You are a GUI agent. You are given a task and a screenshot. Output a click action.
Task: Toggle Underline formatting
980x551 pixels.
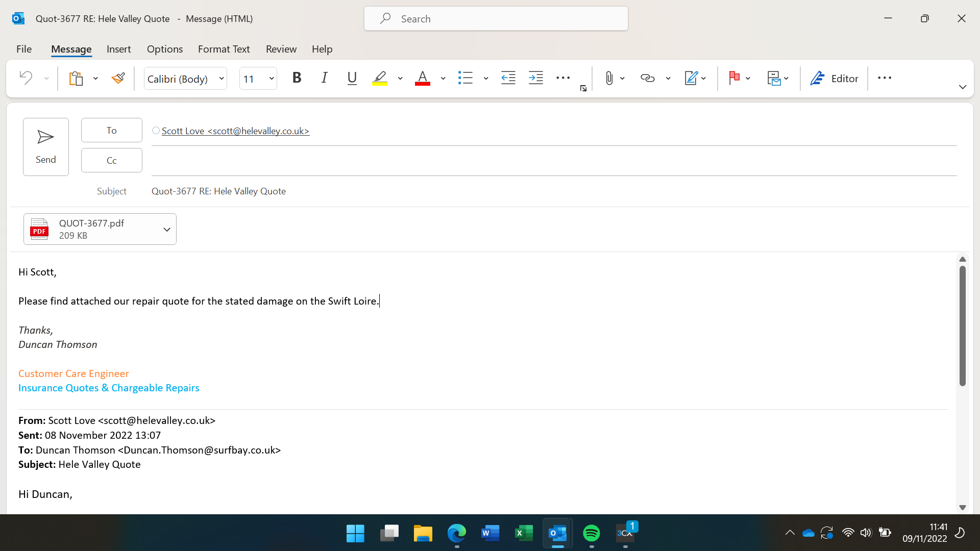tap(352, 78)
